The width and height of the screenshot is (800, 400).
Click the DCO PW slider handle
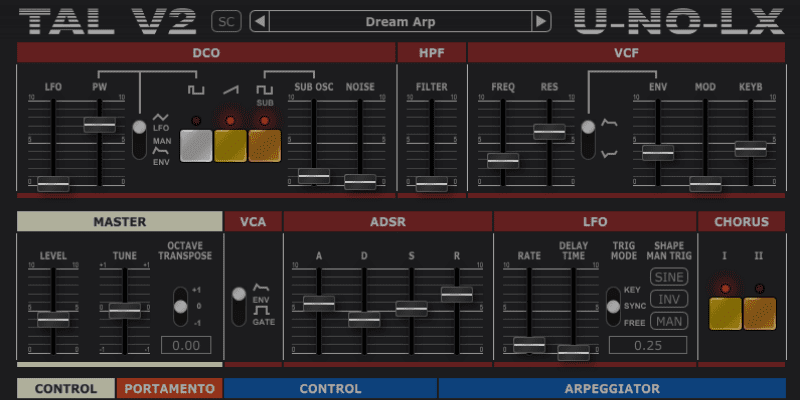99,124
